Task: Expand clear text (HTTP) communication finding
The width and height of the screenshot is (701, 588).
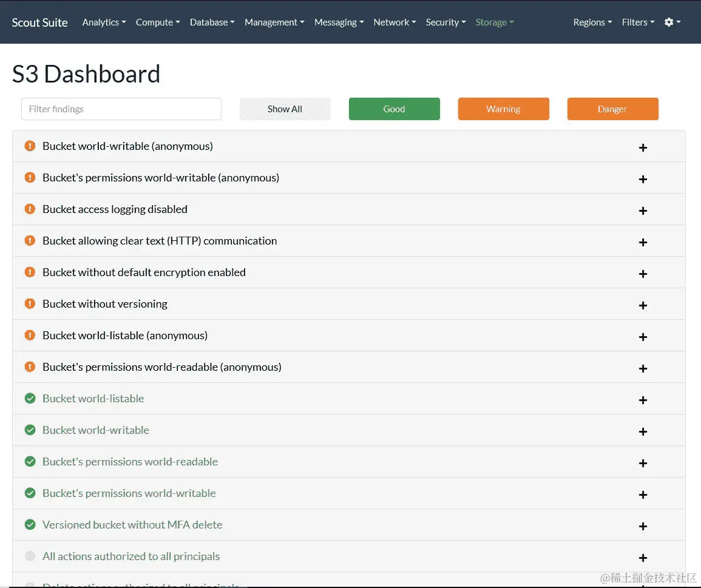Action: pos(643,242)
